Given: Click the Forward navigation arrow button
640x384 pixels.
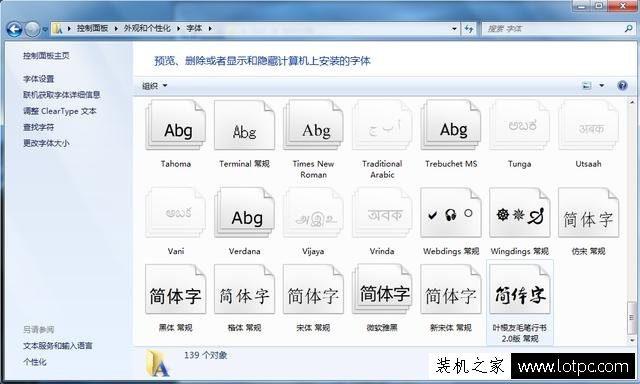Looking at the screenshot, I should click(32, 29).
